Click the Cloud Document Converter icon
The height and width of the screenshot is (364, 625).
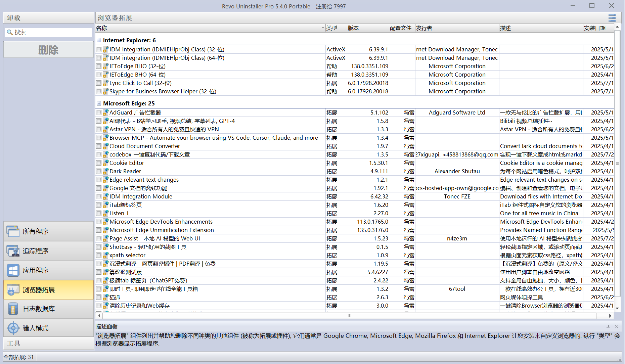pos(105,146)
